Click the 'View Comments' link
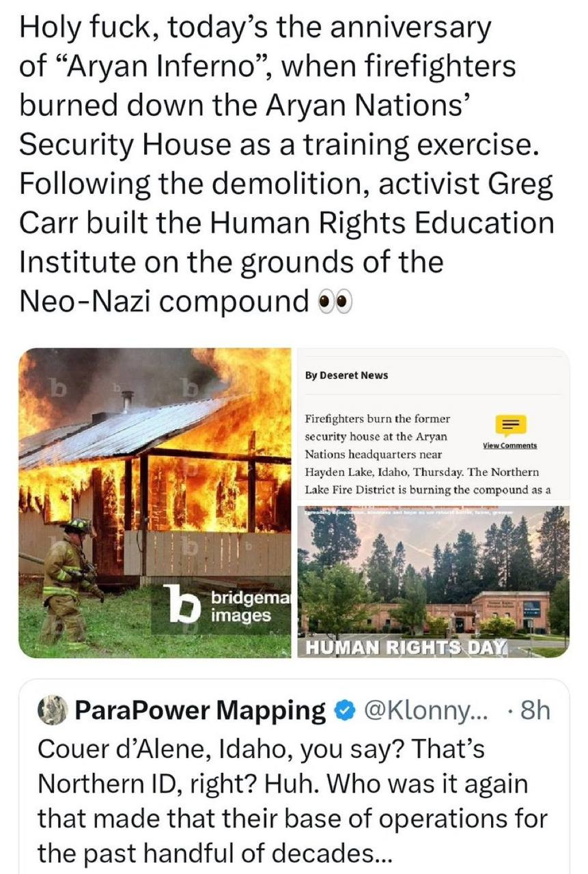Viewport: 588px width, 874px height. [509, 445]
